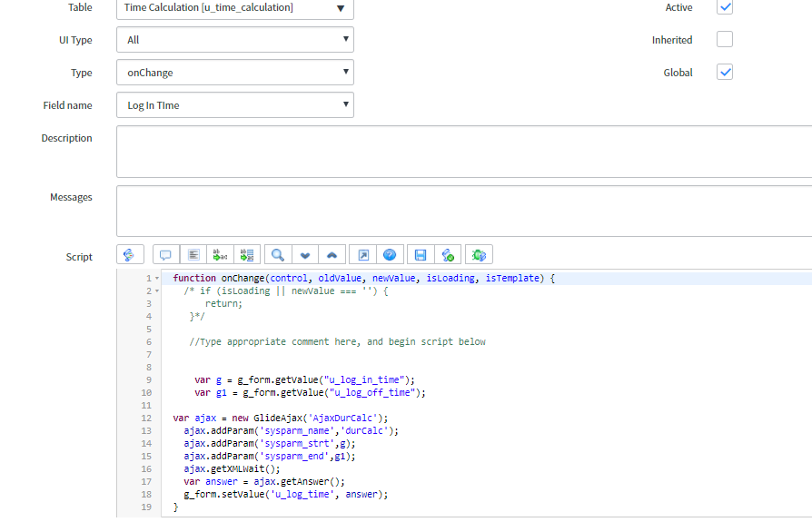Toggle the syntax editor icon
Viewport: 812px width, 522px height.
coord(129,255)
